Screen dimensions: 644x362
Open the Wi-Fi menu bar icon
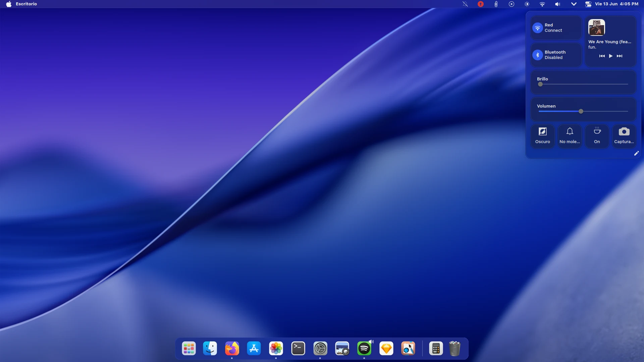tap(542, 4)
